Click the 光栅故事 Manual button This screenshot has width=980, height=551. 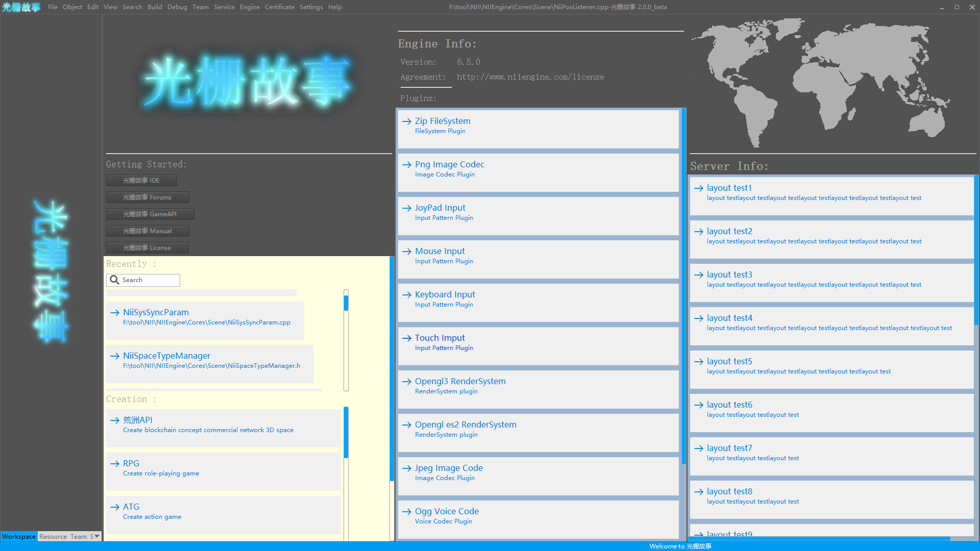pyautogui.click(x=148, y=231)
